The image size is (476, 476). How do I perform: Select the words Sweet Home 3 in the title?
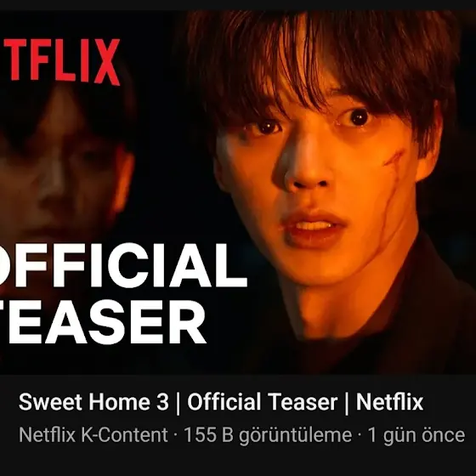[93, 402]
